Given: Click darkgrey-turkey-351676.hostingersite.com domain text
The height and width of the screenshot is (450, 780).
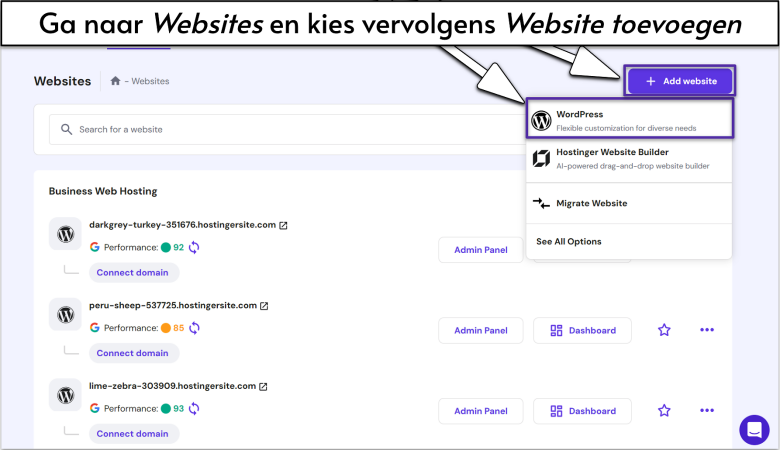Looking at the screenshot, I should click(x=183, y=225).
